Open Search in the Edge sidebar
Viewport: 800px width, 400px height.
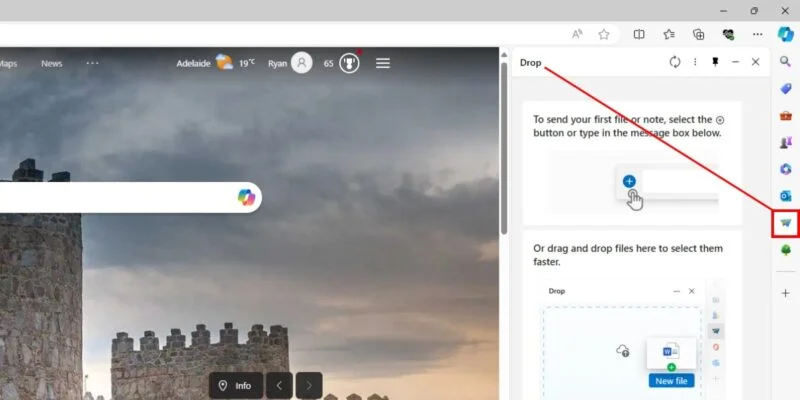785,62
